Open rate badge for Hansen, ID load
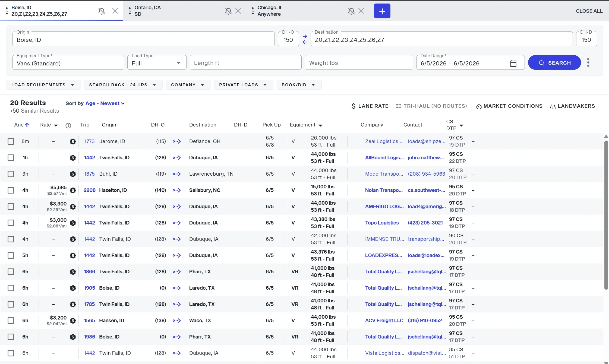Screen dimensions: 609x364 [x=73, y=321]
